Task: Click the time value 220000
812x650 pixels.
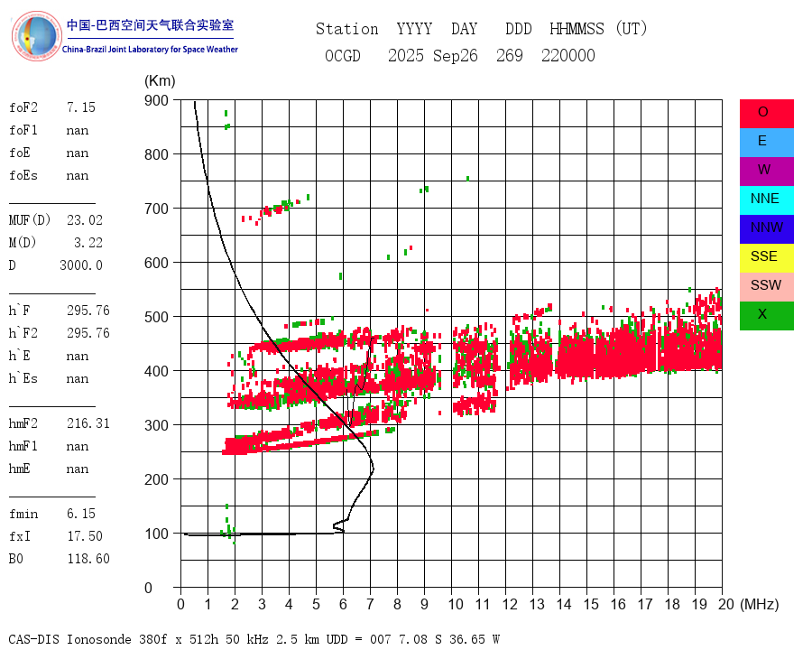Action: (x=568, y=55)
